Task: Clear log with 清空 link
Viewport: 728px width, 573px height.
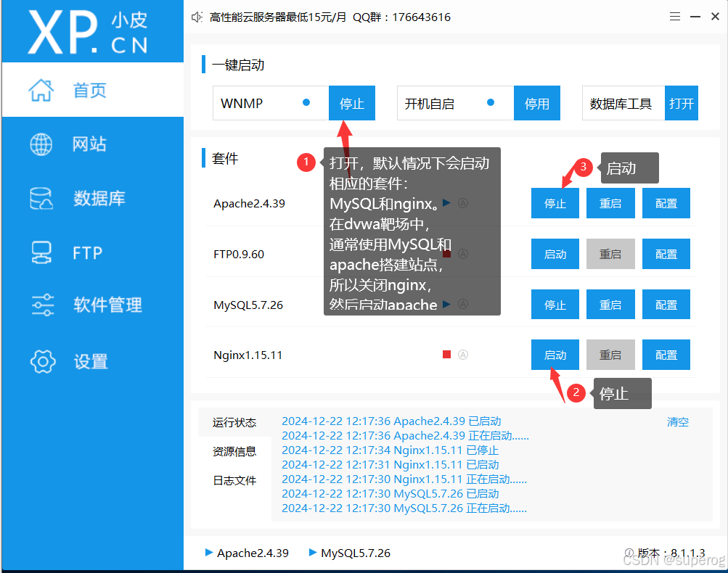Action: [x=678, y=421]
